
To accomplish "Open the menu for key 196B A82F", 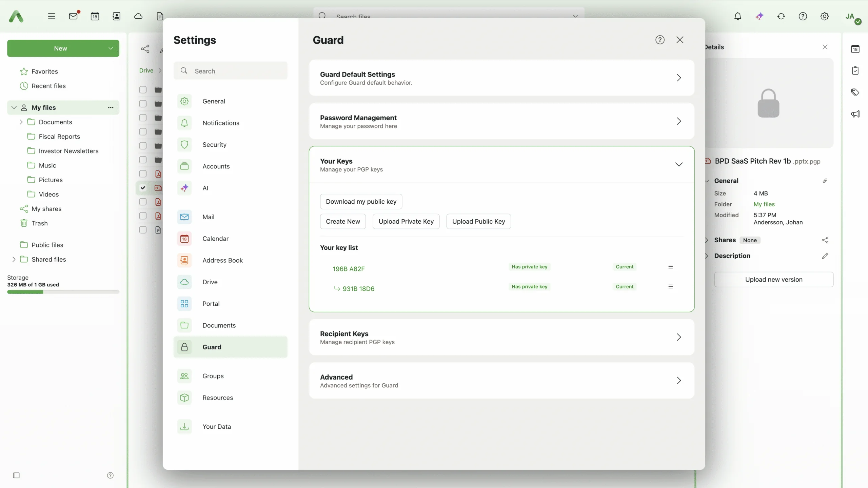I will (x=670, y=267).
